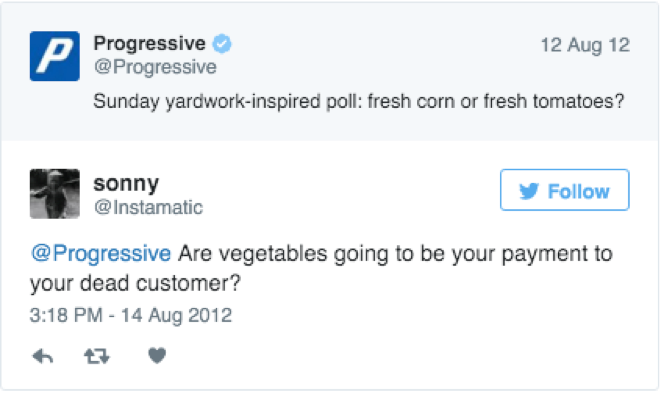Click the 'your dead customer?' text line
Viewport: 661px width, 396px height.
click(x=135, y=283)
